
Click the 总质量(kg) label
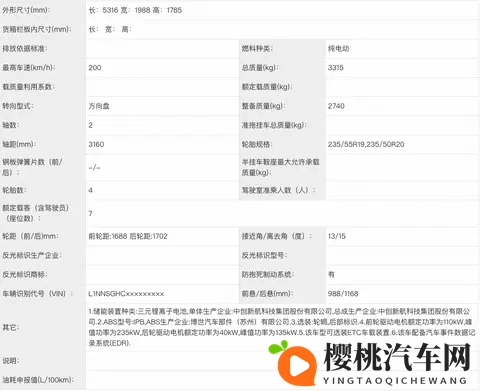(260, 68)
